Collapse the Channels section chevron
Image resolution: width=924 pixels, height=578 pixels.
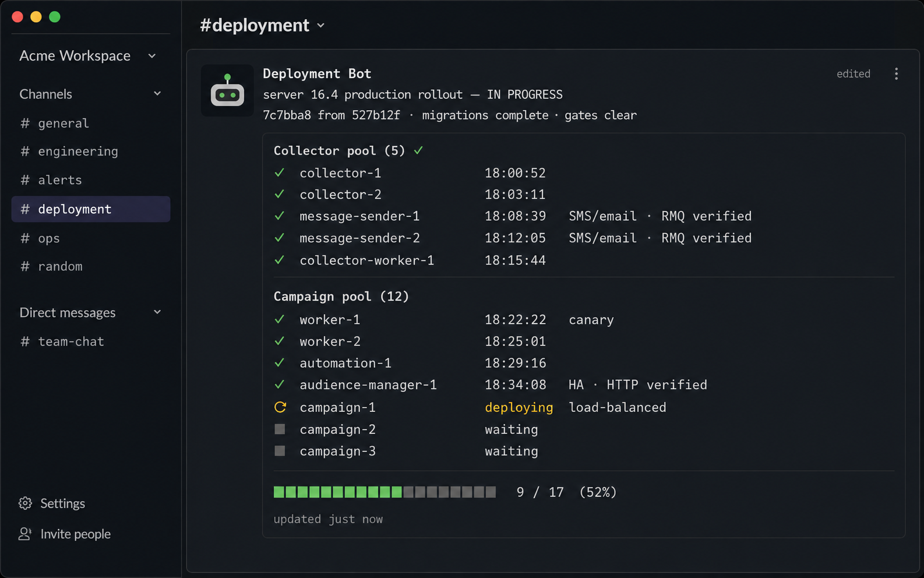[x=157, y=94]
